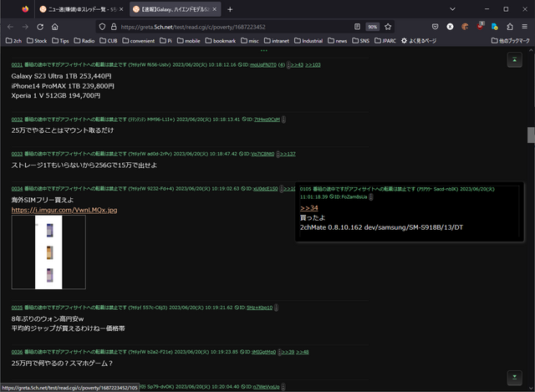The width and height of the screenshot is (535, 392).
Task: Select the 【速報】Galaxy tab
Action: tap(171, 9)
